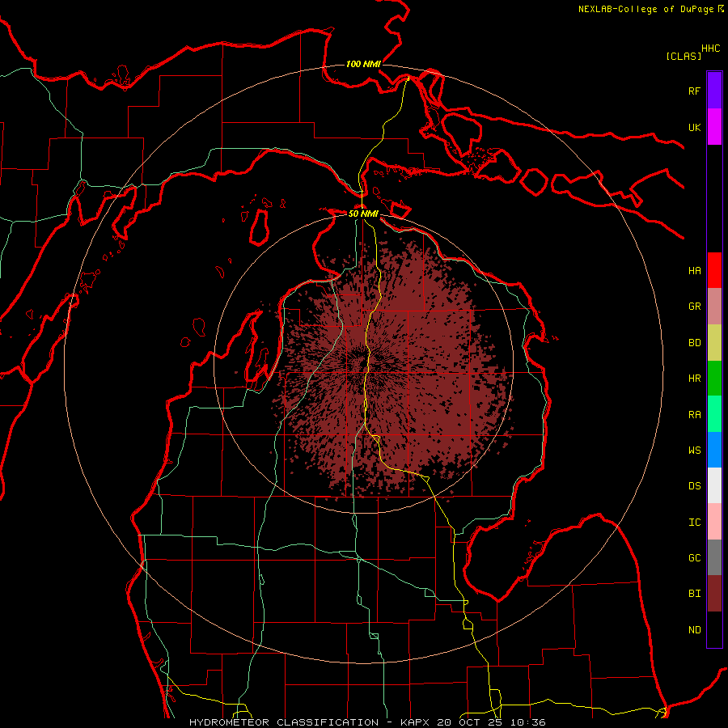The height and width of the screenshot is (728, 728).
Task: Click the BI brown color swatch
Action: 714,594
